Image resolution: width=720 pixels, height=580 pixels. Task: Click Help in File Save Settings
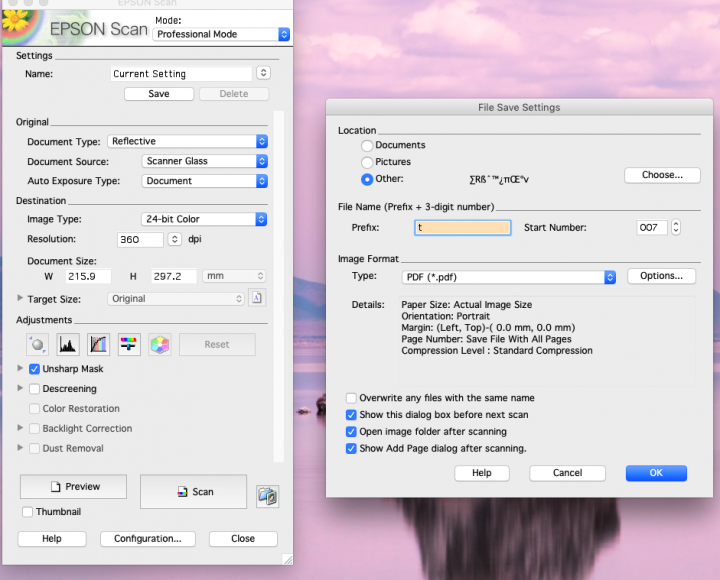click(482, 473)
